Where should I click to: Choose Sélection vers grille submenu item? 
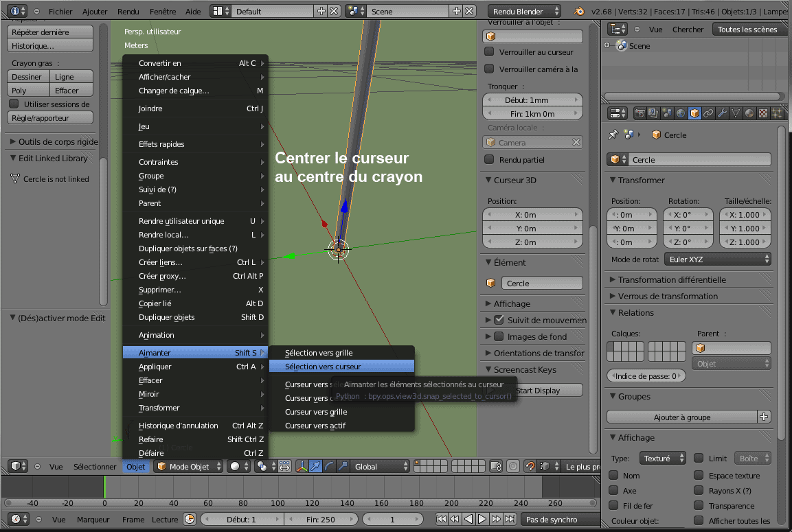(x=341, y=353)
